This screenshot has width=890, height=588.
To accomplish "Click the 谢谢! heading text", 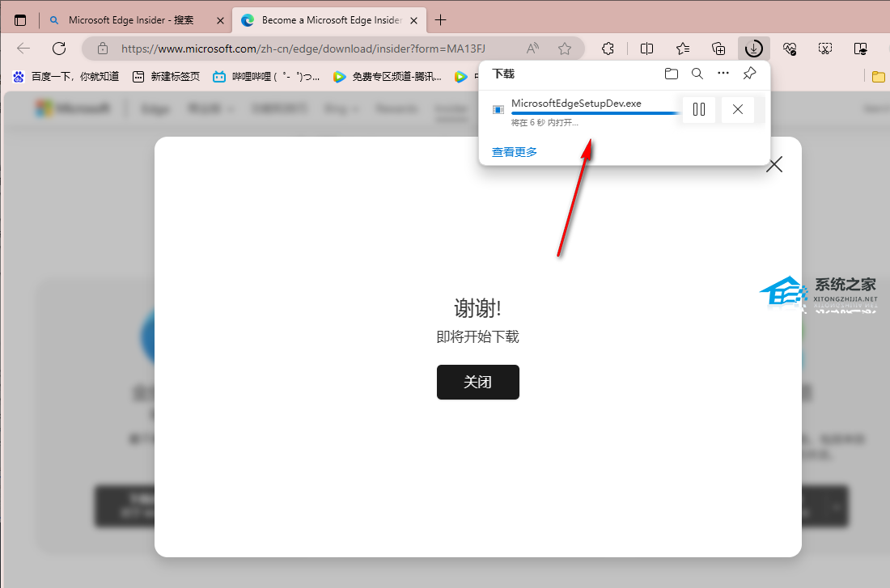I will tap(477, 308).
